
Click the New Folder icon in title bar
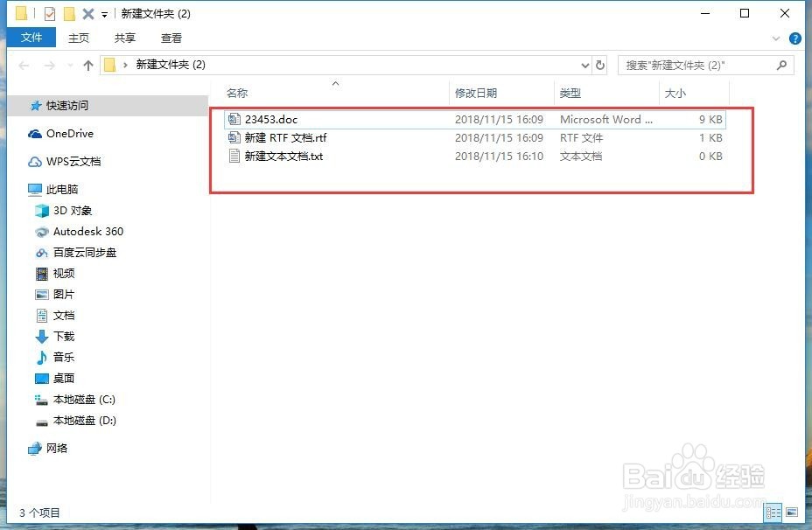(69, 13)
